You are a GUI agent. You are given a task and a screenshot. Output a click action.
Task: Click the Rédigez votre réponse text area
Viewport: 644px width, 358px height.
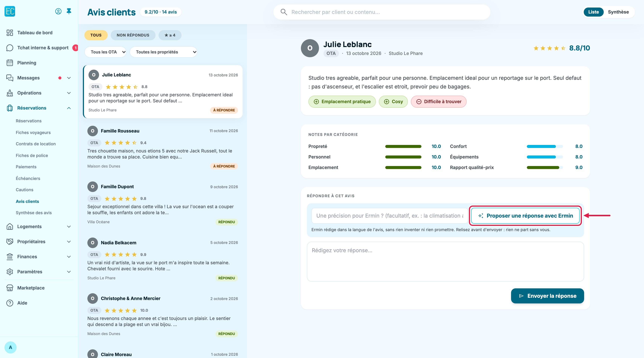coord(445,262)
